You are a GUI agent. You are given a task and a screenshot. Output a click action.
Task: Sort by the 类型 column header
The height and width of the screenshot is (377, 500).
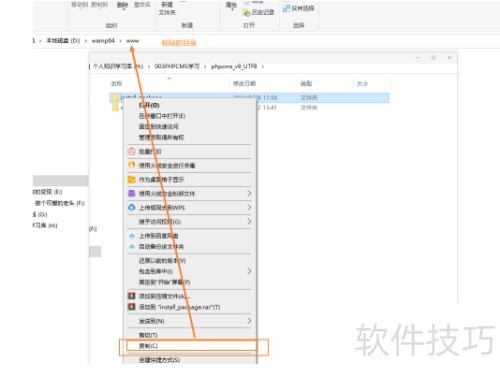(x=306, y=83)
